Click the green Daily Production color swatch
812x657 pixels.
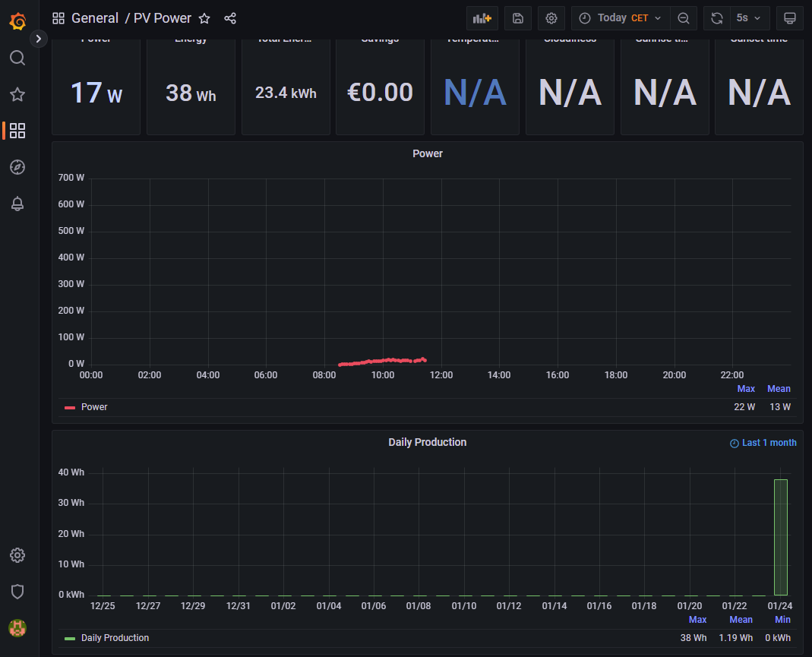coord(70,638)
